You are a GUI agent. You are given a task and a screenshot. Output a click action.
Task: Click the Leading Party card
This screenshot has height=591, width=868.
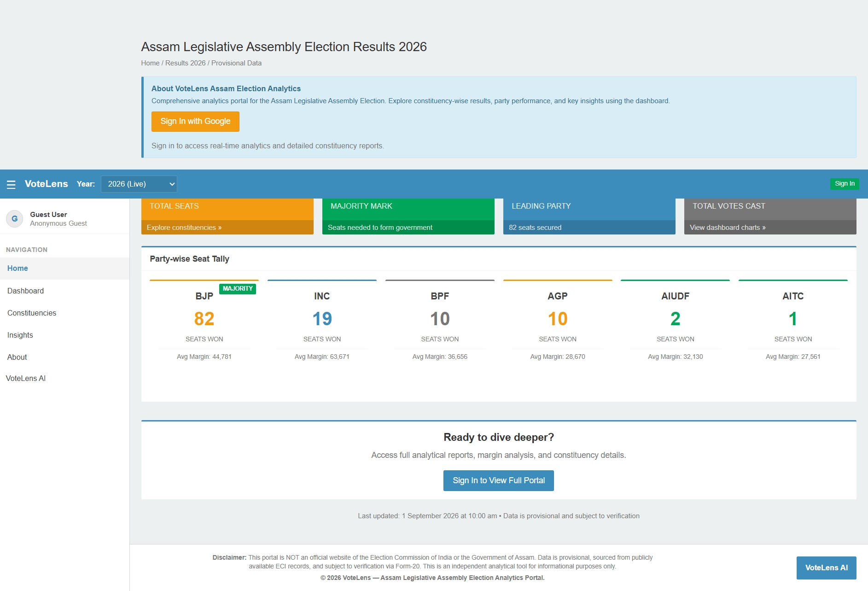point(589,217)
